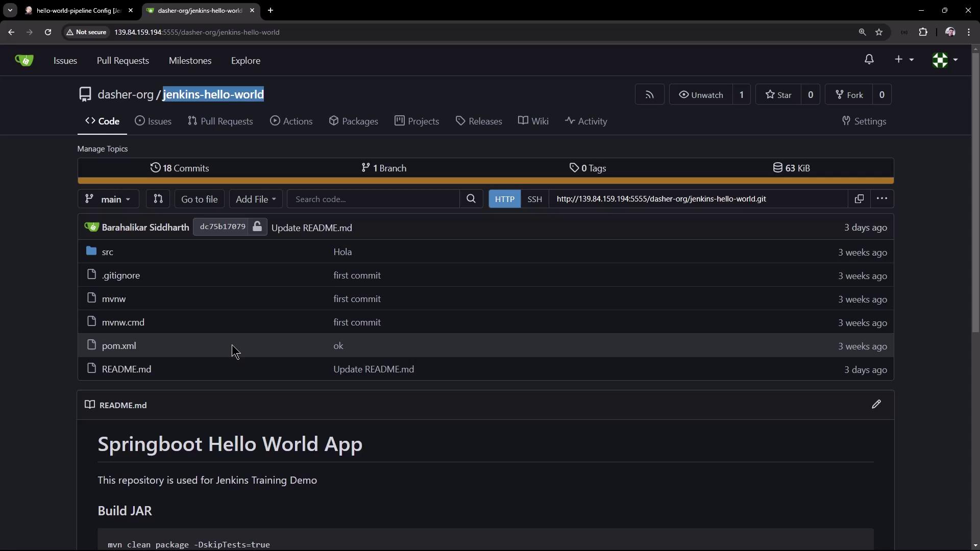Screen dimensions: 980x551
Task: Click the language statistics color bar
Action: pyautogui.click(x=485, y=181)
